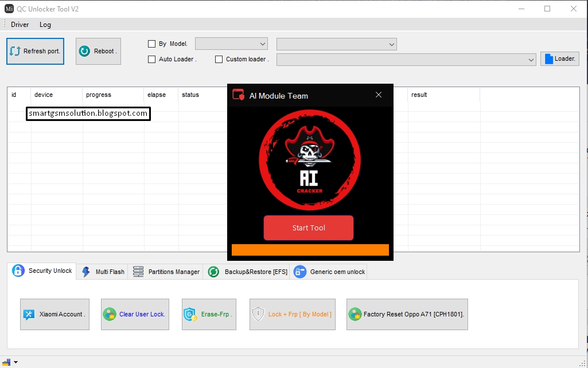Click the device column header
This screenshot has width=588, height=368.
(44, 95)
